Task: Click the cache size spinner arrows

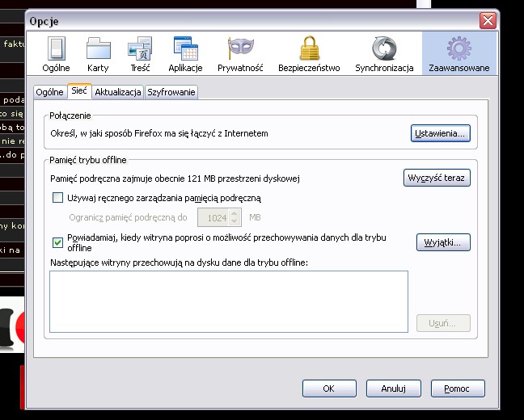Action: 235,217
